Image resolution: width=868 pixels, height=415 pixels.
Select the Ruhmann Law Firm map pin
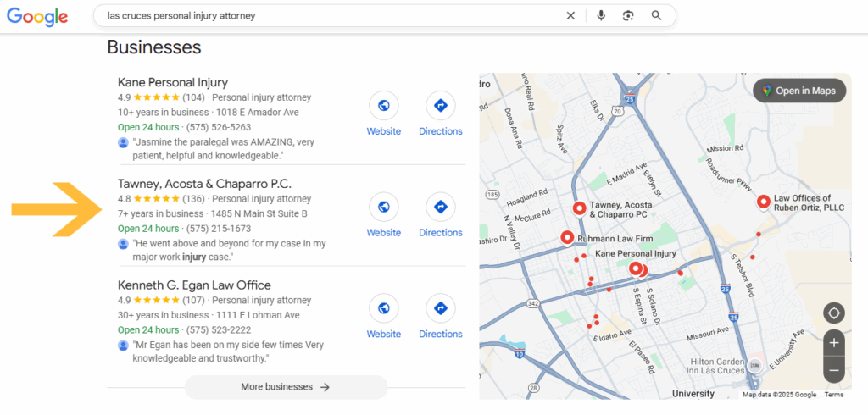(x=567, y=238)
